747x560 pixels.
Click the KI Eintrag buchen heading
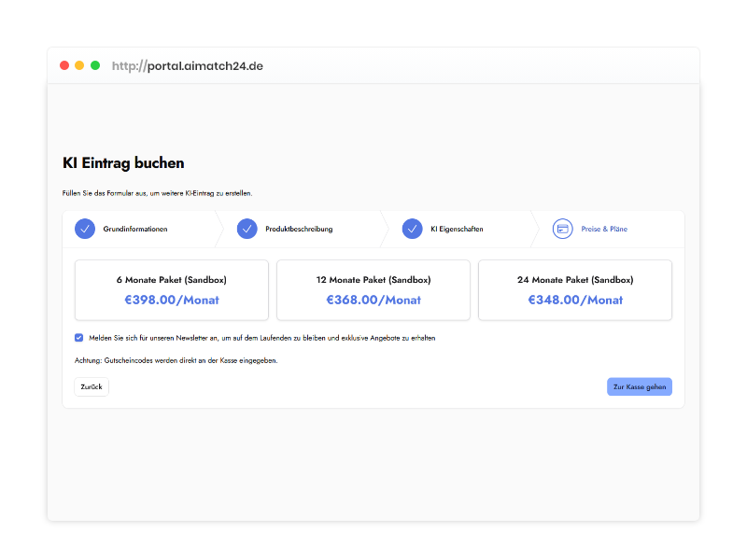tap(123, 163)
